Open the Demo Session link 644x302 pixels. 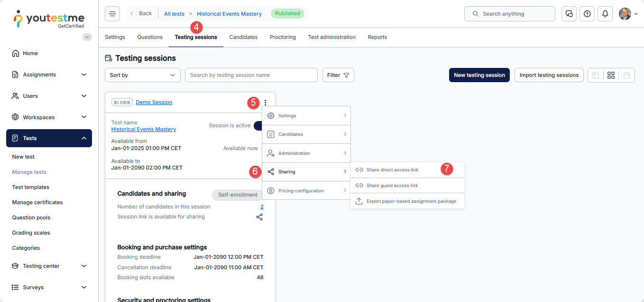(154, 102)
